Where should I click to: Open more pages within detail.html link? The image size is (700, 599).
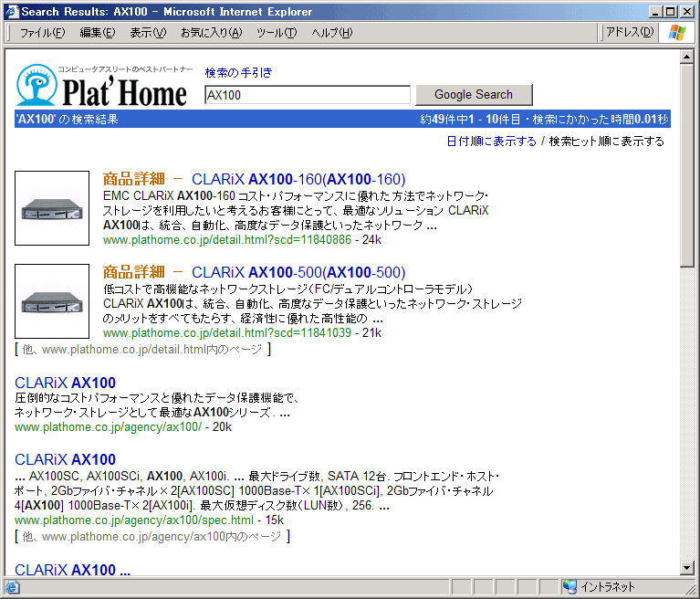[143, 350]
